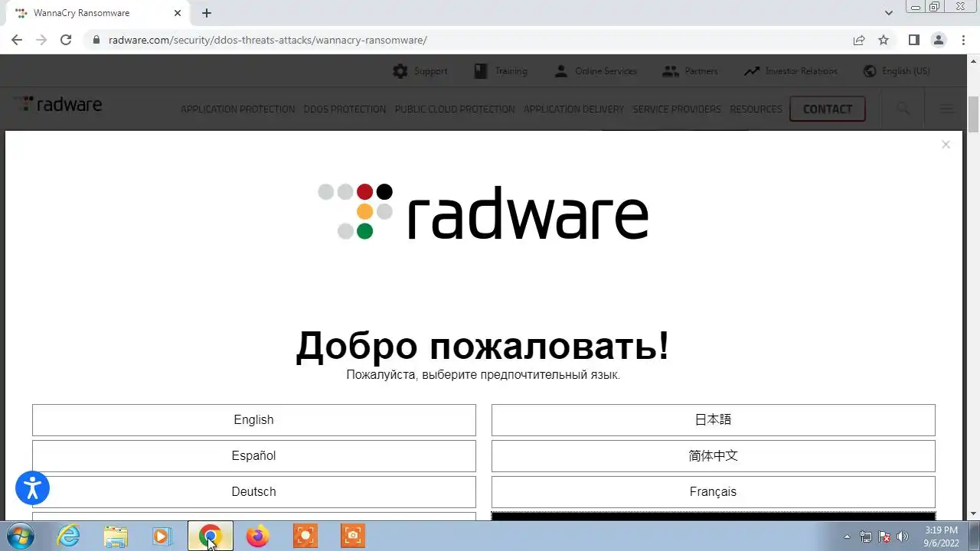Choose Japanese 日本語 language
Viewport: 980px width, 551px height.
click(x=714, y=420)
